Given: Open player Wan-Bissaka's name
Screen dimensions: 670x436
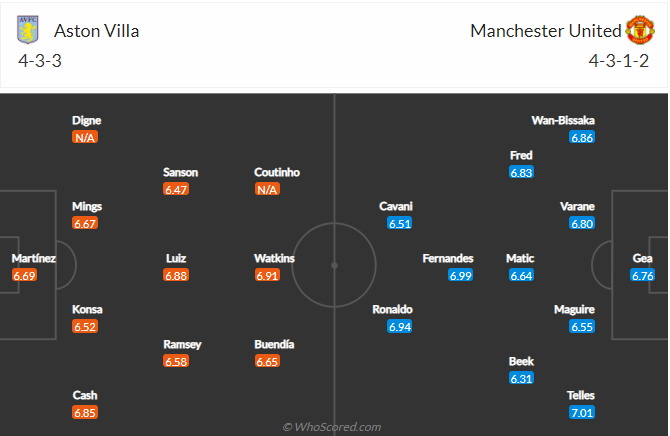Looking at the screenshot, I should [x=563, y=120].
